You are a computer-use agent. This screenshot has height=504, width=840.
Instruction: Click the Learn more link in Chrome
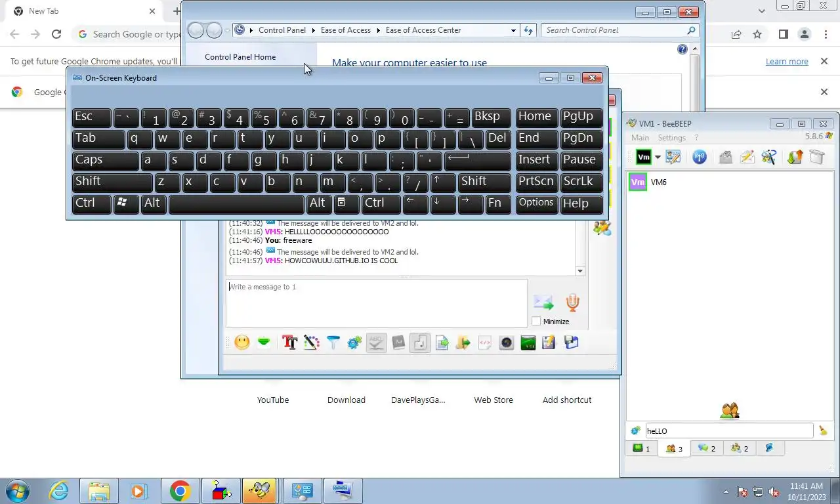(787, 61)
